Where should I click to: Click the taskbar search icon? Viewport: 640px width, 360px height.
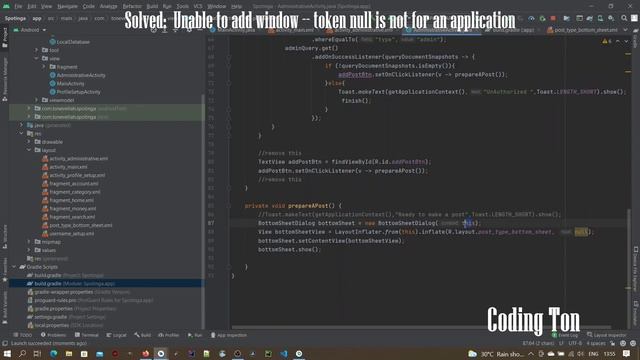(22, 353)
